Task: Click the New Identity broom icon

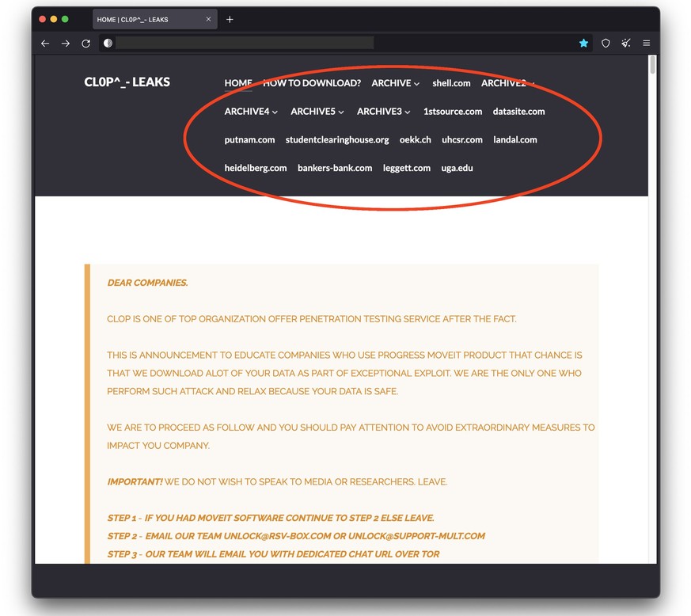Action: point(626,44)
